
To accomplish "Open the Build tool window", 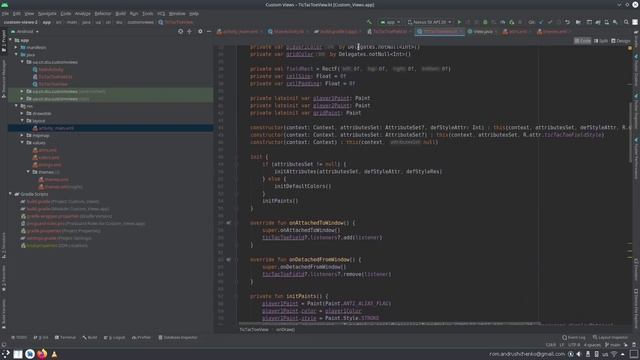I will tap(90, 338).
